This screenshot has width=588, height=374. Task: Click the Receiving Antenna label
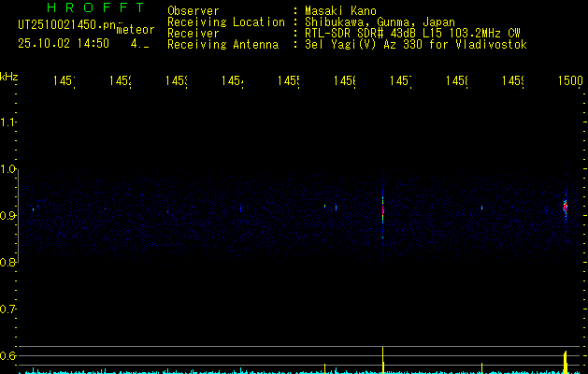[222, 45]
